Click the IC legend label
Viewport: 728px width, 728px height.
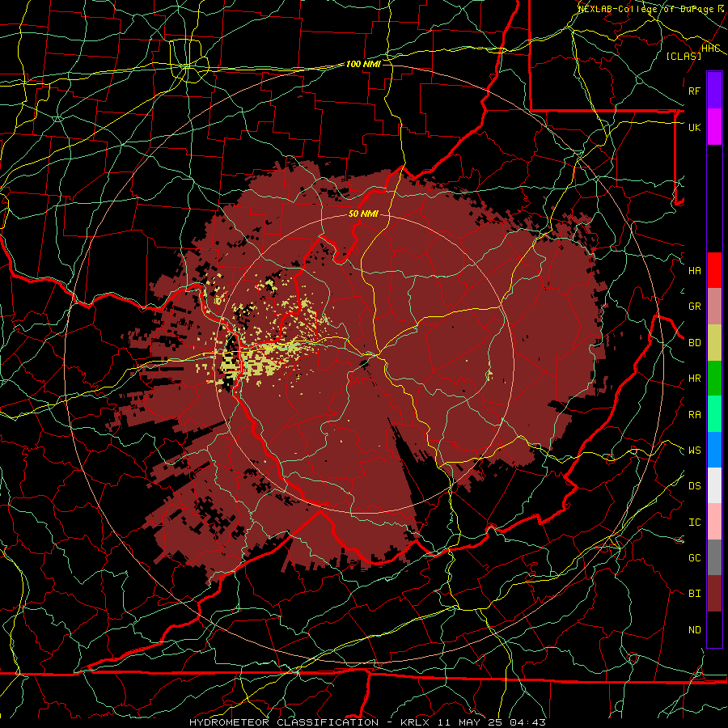695,522
